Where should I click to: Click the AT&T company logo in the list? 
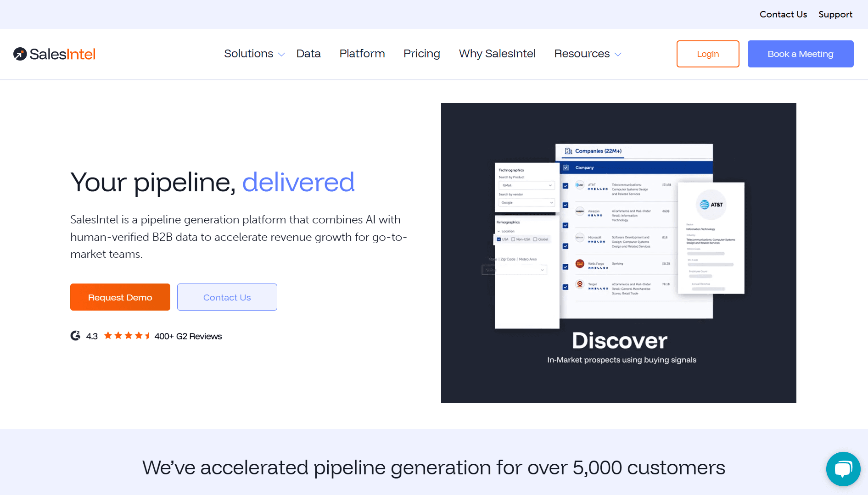tap(580, 185)
